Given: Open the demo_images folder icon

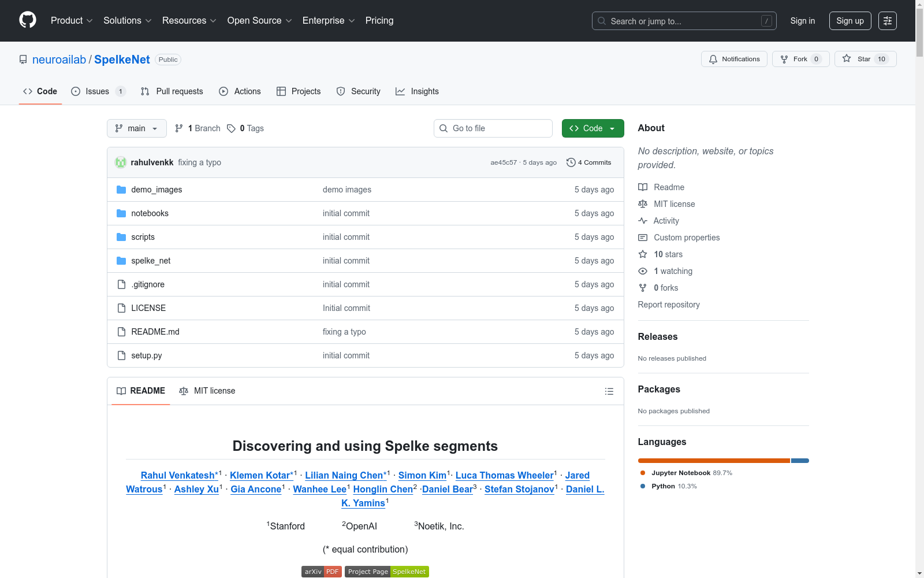Looking at the screenshot, I should tap(121, 190).
